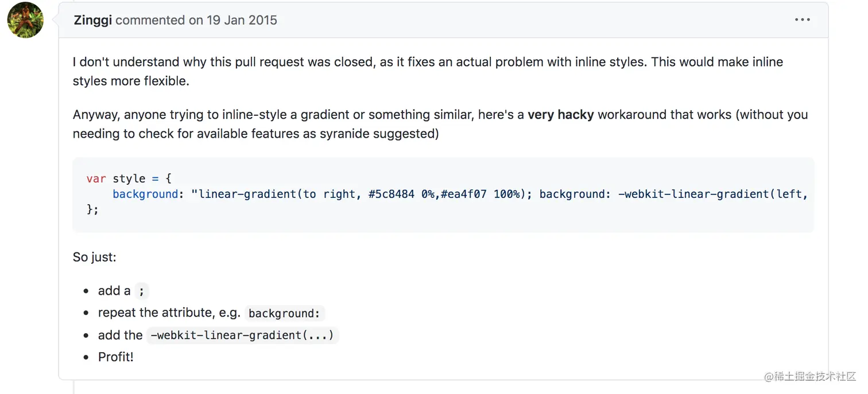Click the #5c8484 color value in code
868x394 pixels.
coord(391,194)
